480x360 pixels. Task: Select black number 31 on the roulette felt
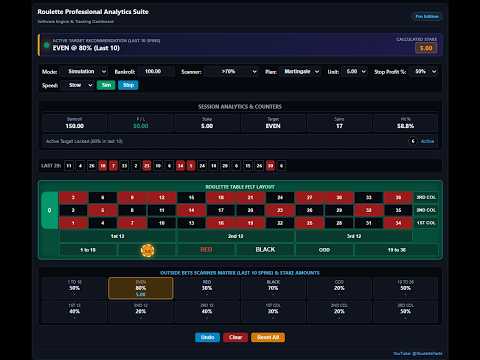click(369, 223)
